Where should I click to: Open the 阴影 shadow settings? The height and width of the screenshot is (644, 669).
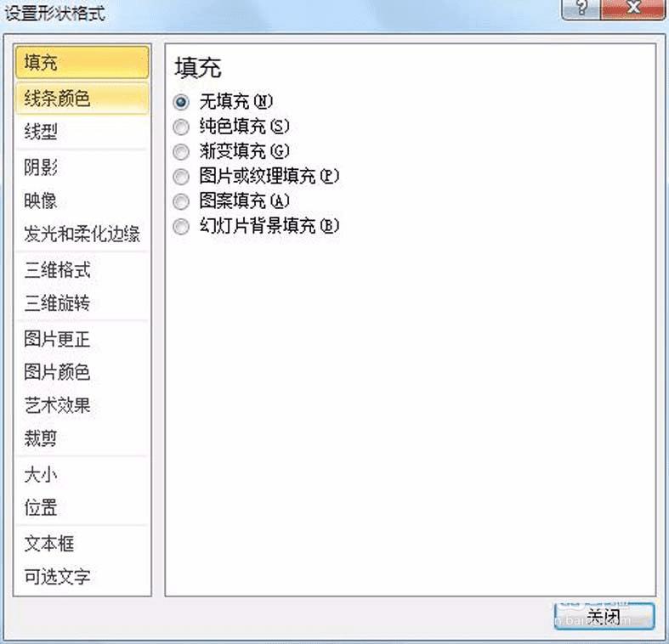[x=82, y=167]
